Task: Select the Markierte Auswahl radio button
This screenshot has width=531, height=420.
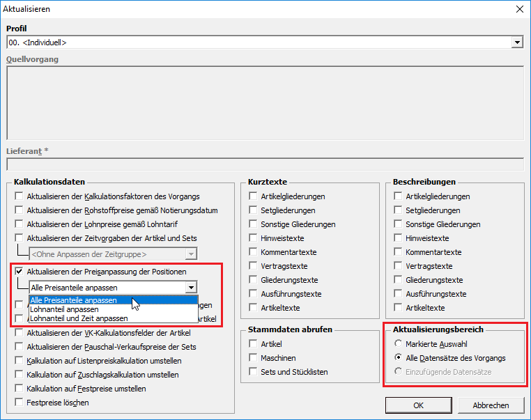Action: (399, 344)
